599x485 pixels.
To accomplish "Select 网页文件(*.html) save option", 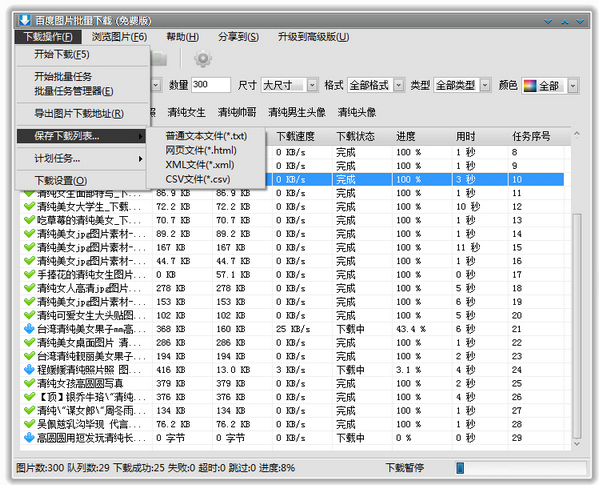I will pos(201,150).
